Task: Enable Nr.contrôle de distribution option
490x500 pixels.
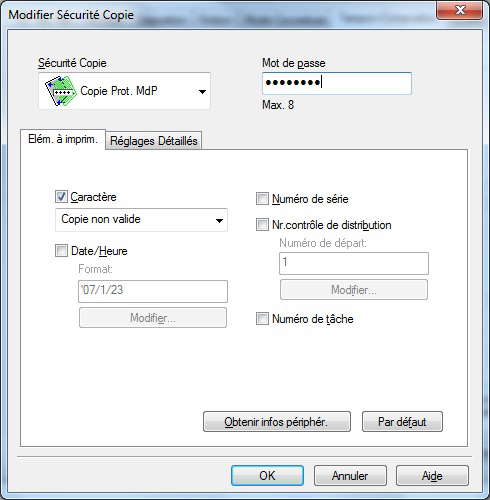Action: click(262, 225)
